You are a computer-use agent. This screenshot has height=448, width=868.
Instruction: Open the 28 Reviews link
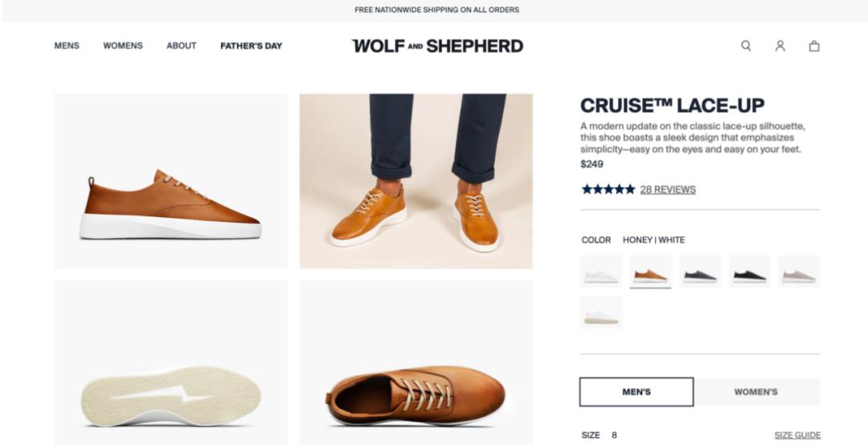[x=668, y=190]
